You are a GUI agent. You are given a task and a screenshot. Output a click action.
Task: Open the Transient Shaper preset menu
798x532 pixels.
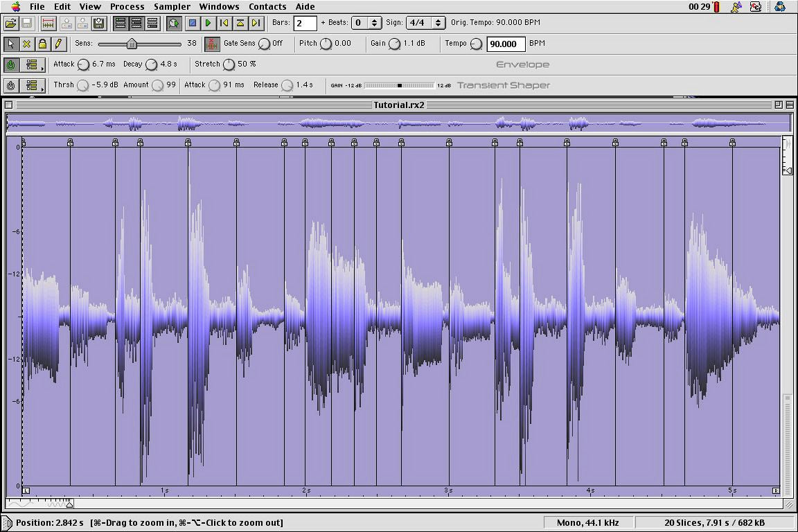pyautogui.click(x=32, y=85)
